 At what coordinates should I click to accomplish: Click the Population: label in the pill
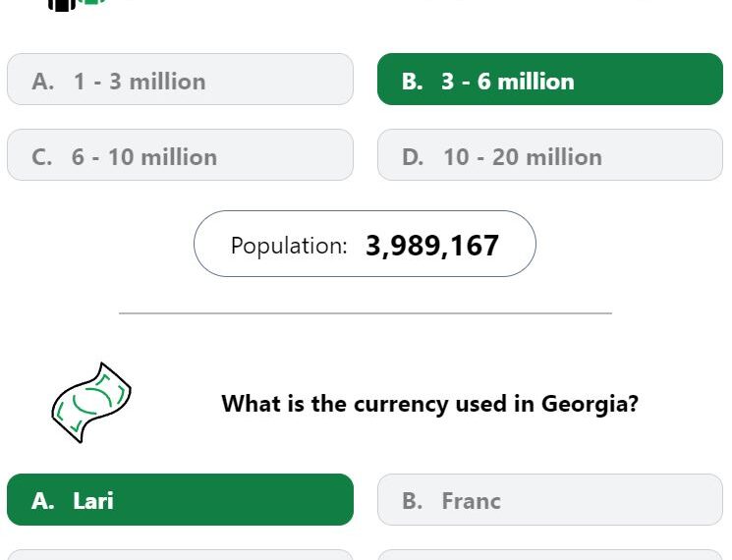[289, 246]
